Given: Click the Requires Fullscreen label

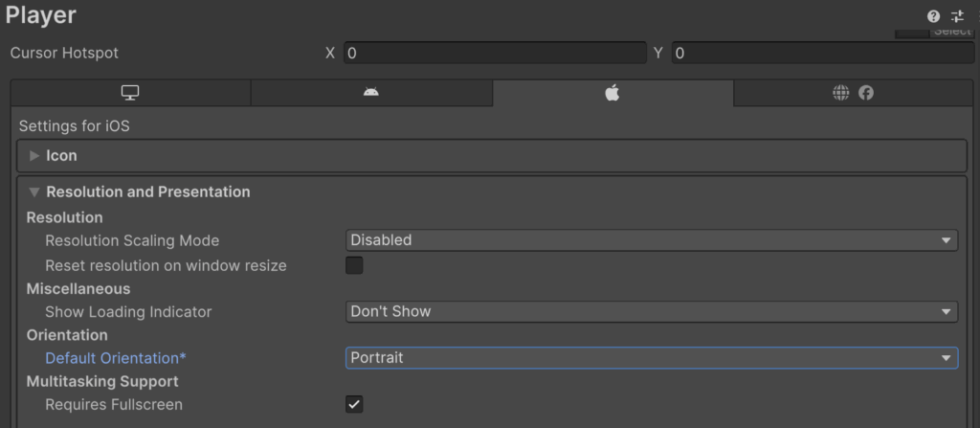Looking at the screenshot, I should (x=114, y=404).
